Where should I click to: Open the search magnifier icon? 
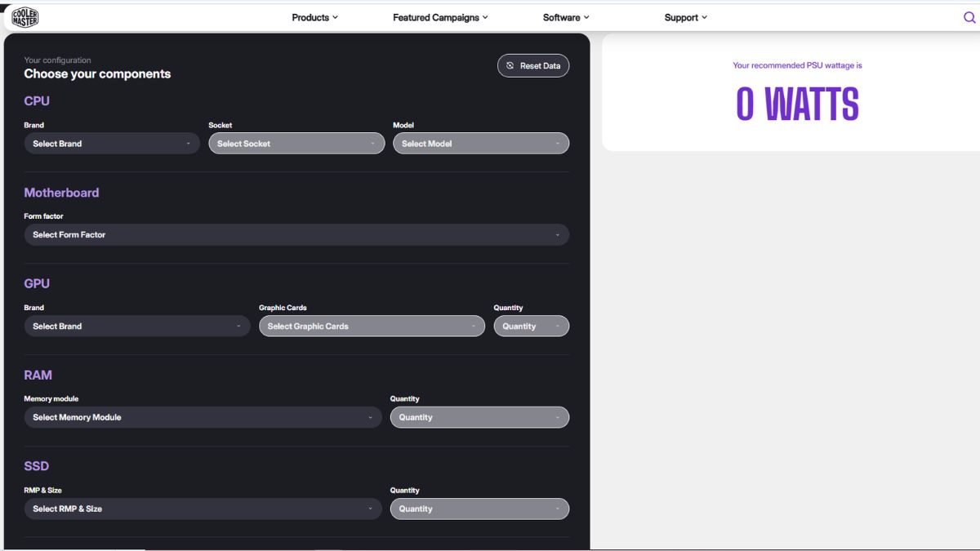pyautogui.click(x=969, y=17)
